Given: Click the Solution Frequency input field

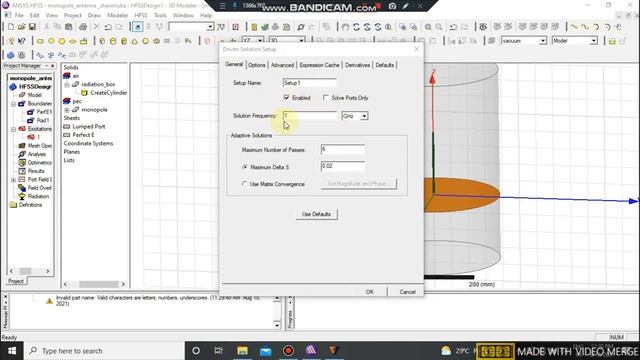Looking at the screenshot, I should [309, 116].
